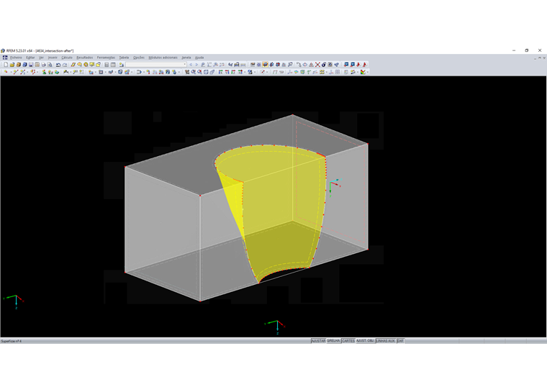
Task: Click the table calculator icon
Action: pos(107,65)
